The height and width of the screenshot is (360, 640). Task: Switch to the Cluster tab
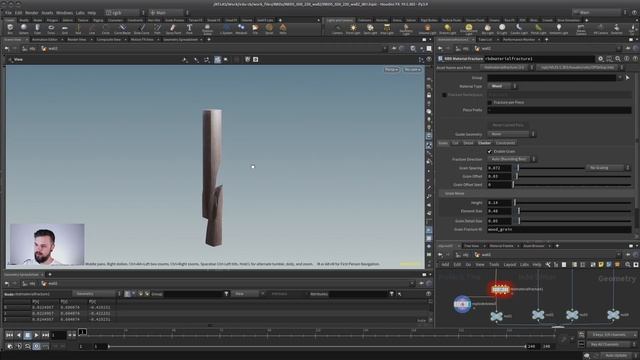[484, 143]
